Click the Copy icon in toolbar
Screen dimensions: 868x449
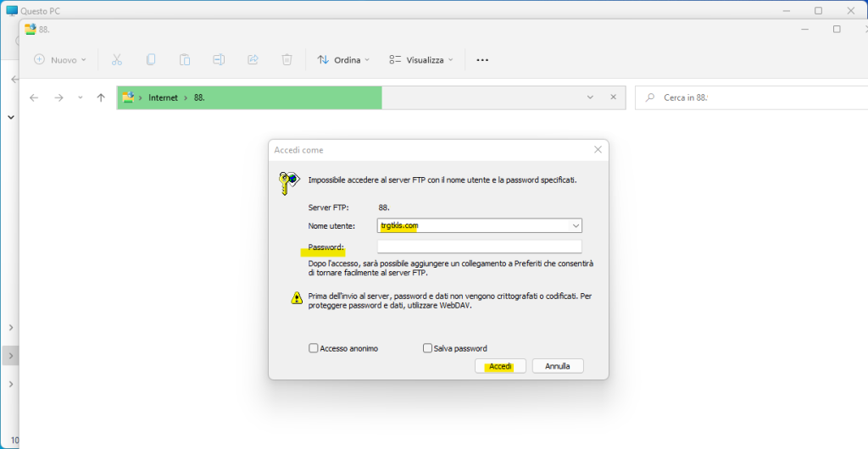click(x=151, y=60)
